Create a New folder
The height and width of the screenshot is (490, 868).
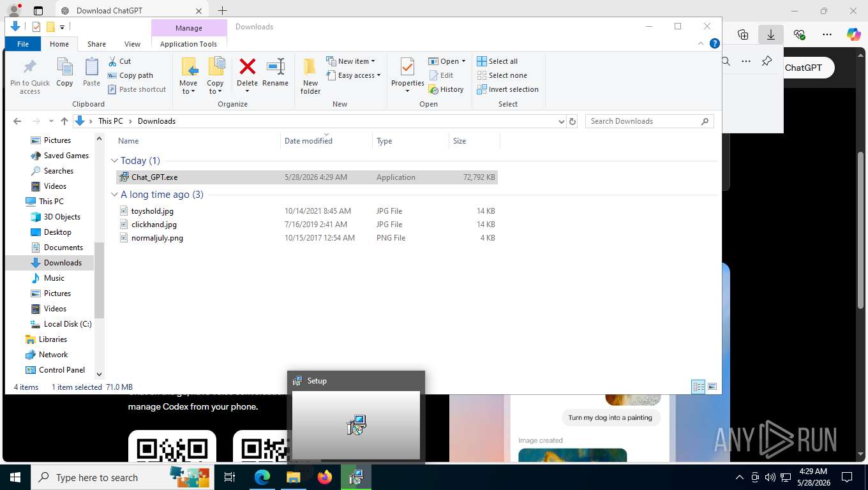310,76
